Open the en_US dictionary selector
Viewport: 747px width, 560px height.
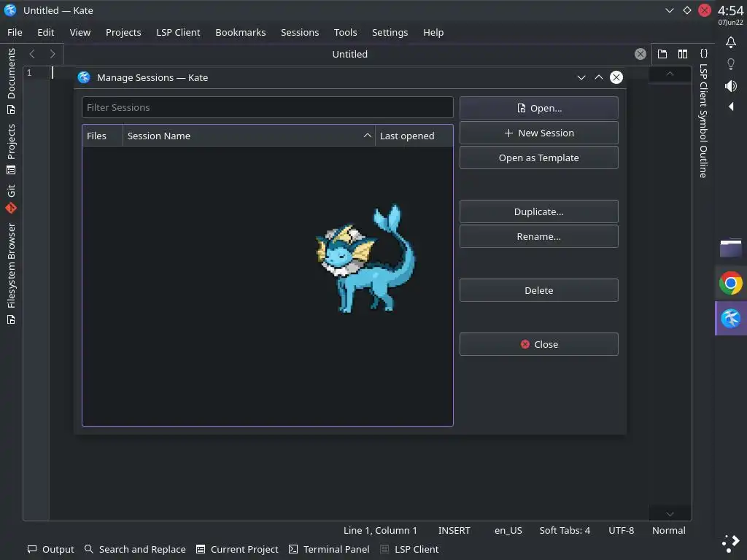(508, 530)
